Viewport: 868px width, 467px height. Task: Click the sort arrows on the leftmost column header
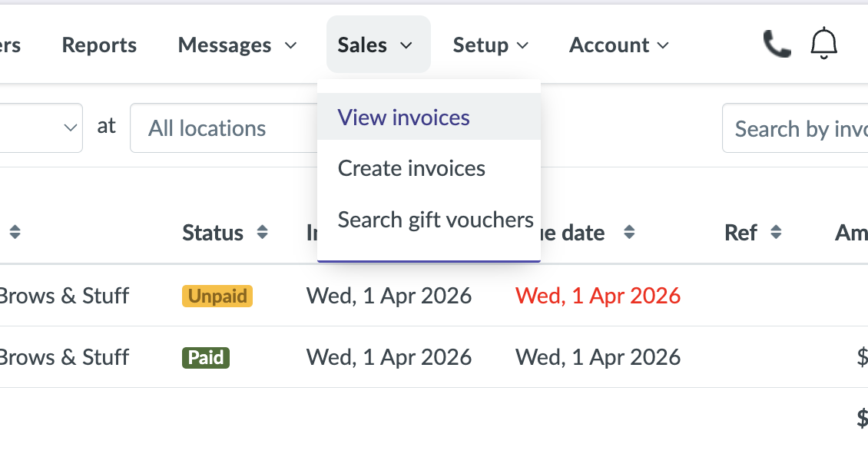(x=15, y=232)
